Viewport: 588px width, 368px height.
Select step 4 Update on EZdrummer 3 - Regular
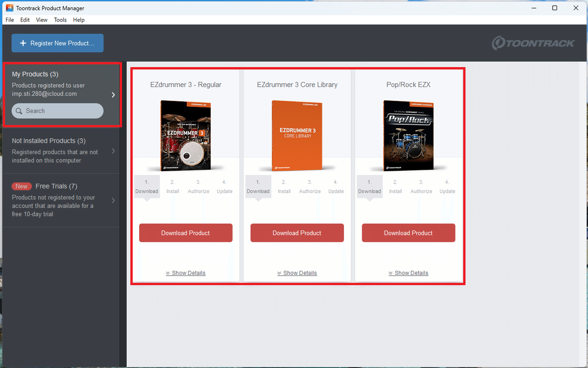pos(224,187)
